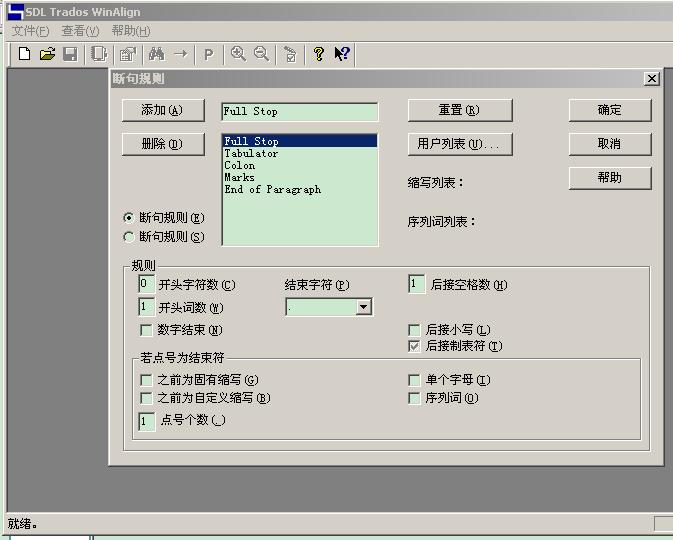Screen dimensions: 673x540
Task: Select 'End of Paragraph' in the rules list
Action: click(300, 189)
